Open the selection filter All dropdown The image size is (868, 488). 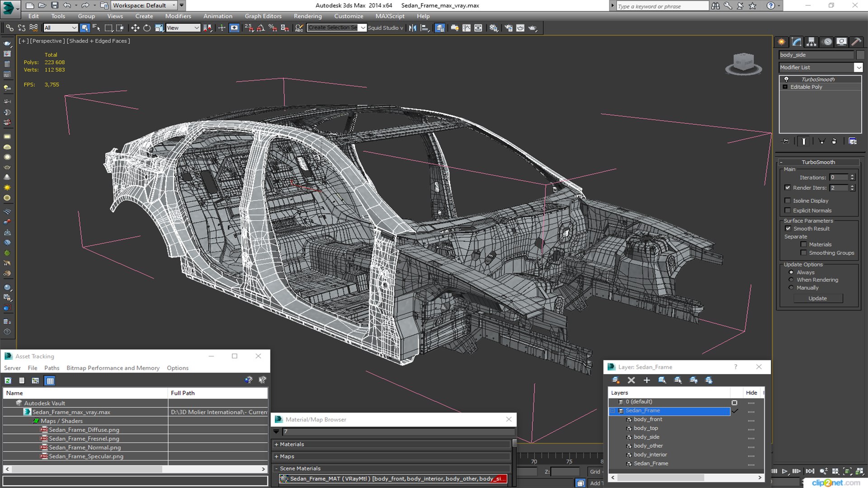(61, 28)
